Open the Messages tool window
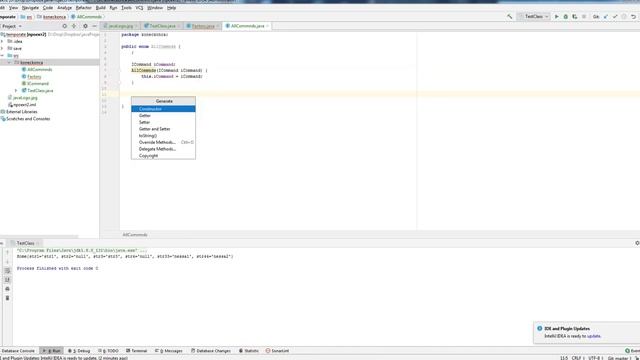This screenshot has height=360, width=640. (169, 351)
